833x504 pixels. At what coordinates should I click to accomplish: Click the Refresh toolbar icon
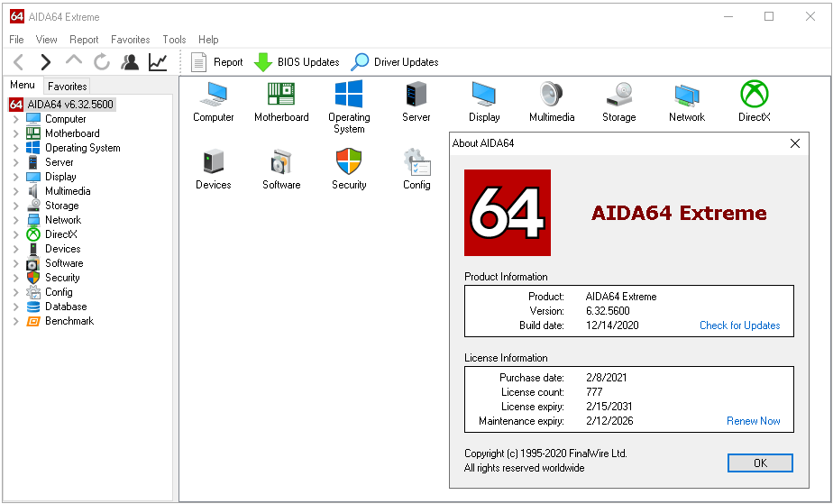pyautogui.click(x=102, y=62)
